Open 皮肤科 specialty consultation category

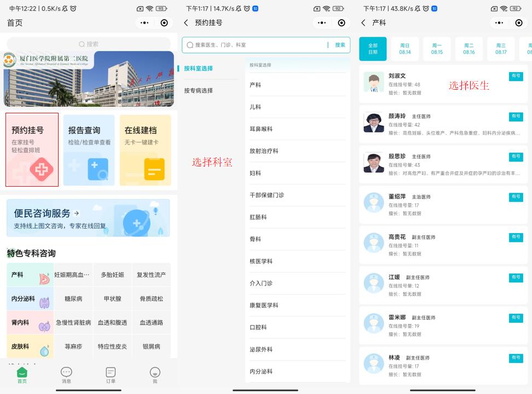point(30,346)
